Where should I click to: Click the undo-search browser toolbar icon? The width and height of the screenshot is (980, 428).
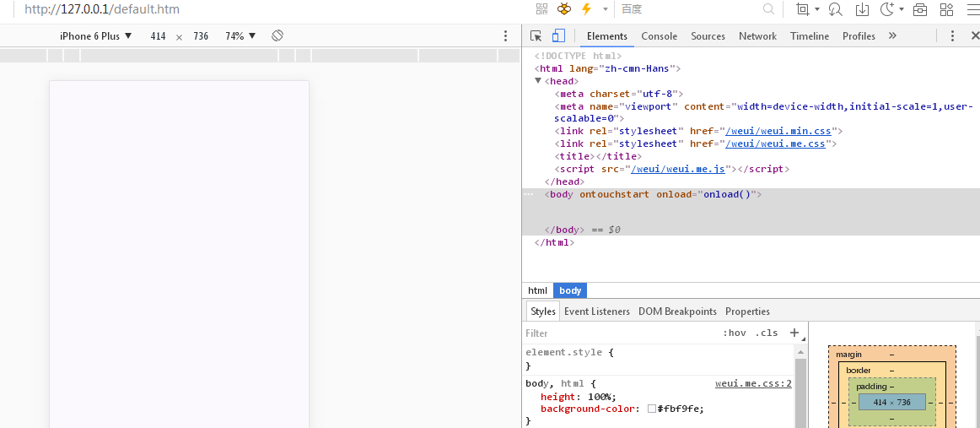tap(835, 9)
